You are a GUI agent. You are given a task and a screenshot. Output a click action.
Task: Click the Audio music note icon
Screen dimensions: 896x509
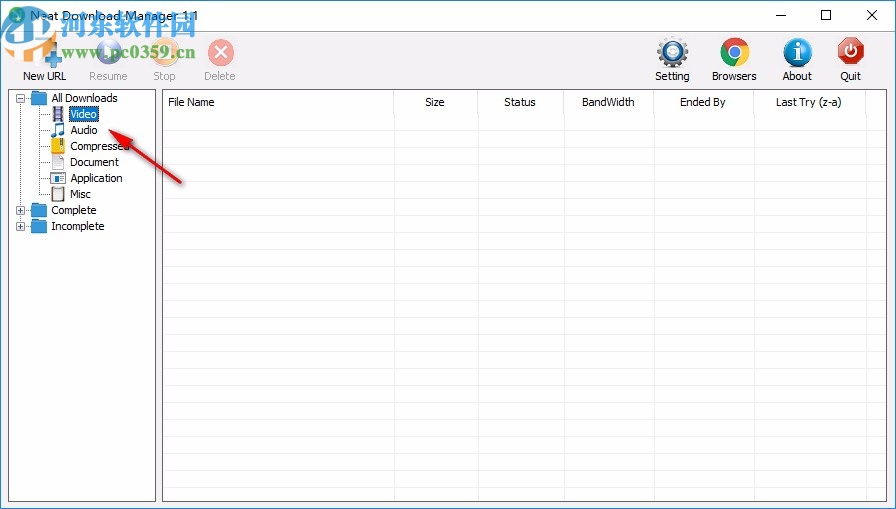pos(58,130)
